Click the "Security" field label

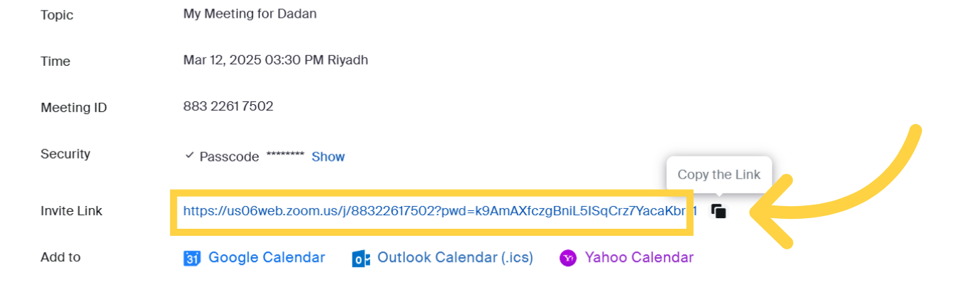click(65, 154)
